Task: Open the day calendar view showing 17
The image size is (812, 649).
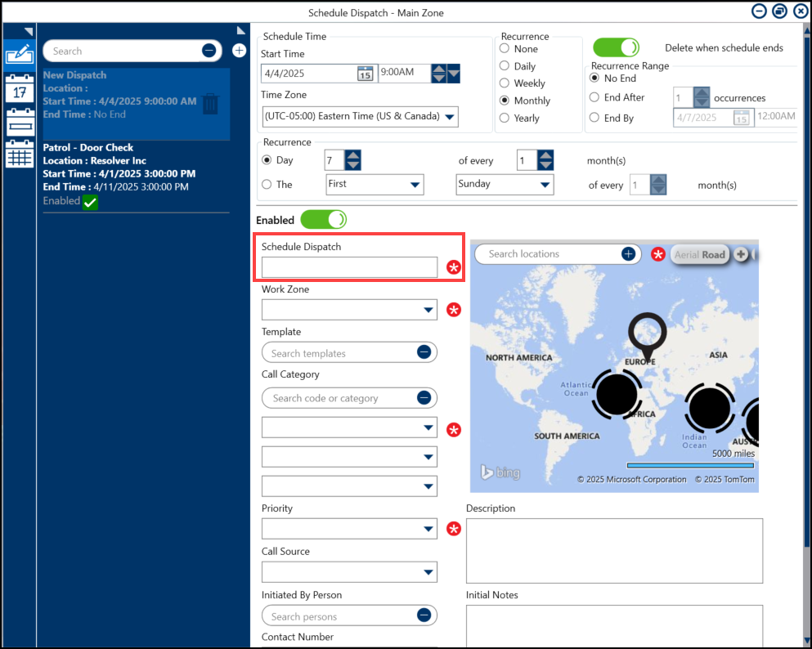Action: (x=18, y=89)
